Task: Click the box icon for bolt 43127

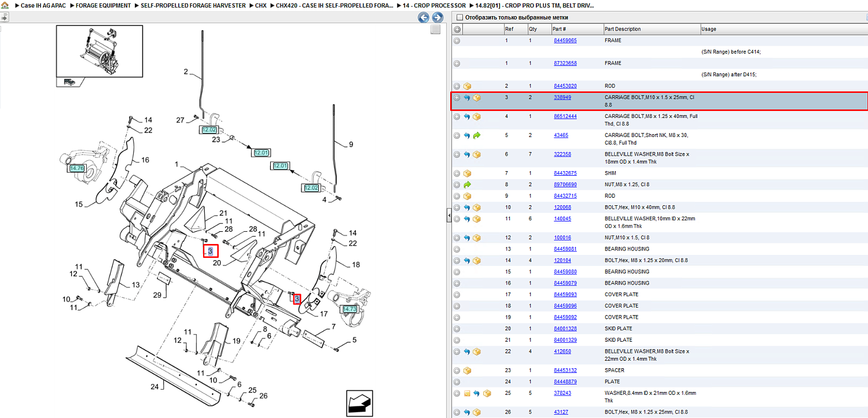Action: [x=477, y=412]
